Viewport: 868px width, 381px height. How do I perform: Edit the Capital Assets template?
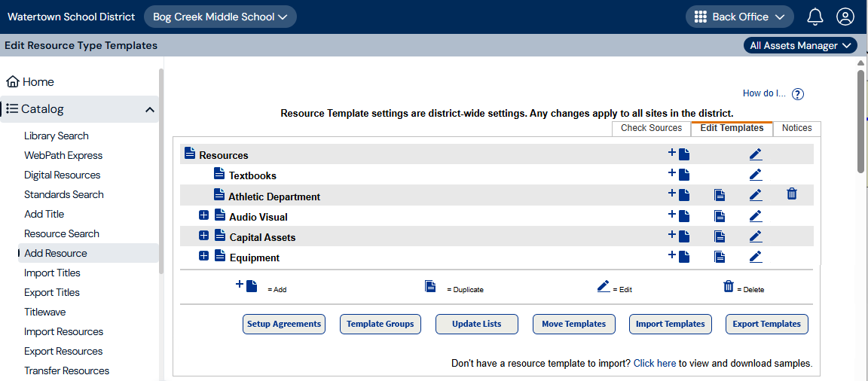point(756,236)
